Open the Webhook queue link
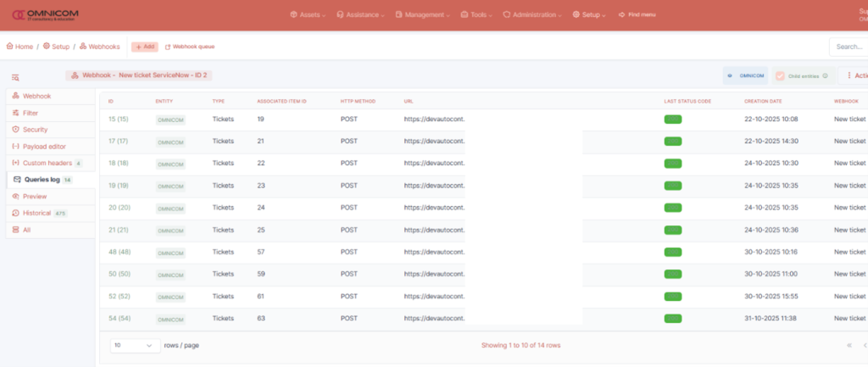The image size is (868, 367). click(x=192, y=47)
